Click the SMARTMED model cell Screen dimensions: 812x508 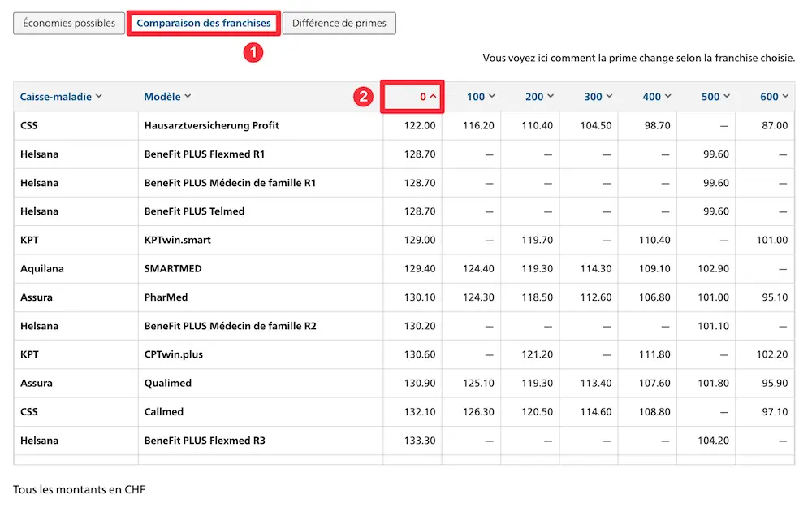(173, 268)
